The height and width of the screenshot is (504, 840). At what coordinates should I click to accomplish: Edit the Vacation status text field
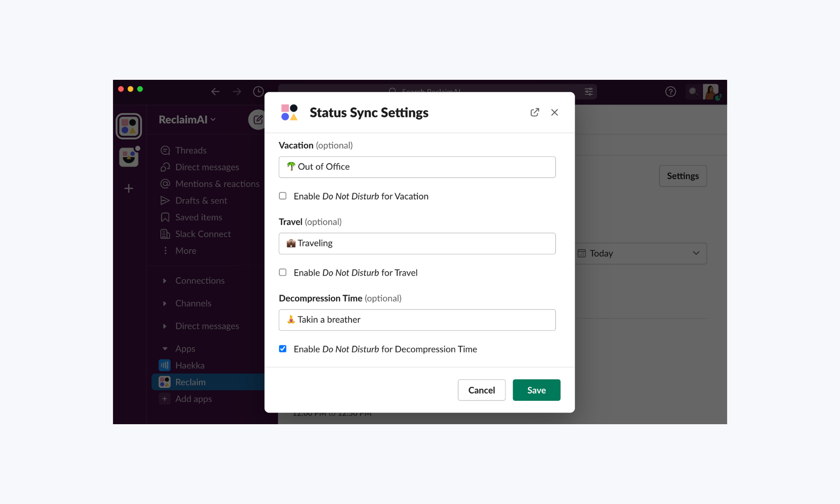tap(417, 167)
